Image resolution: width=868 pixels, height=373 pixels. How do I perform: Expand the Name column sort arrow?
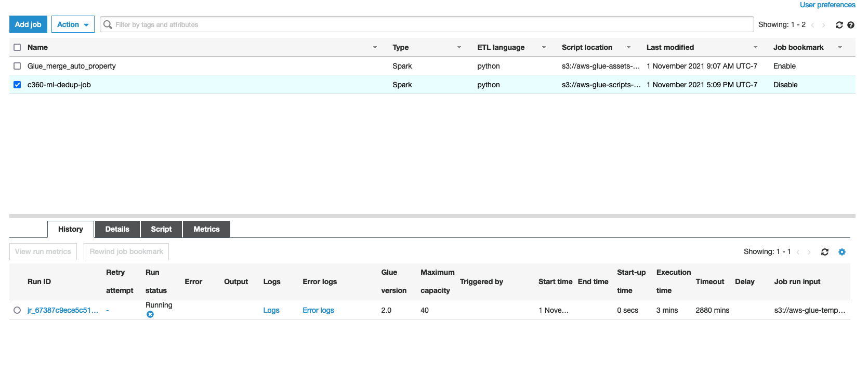375,47
